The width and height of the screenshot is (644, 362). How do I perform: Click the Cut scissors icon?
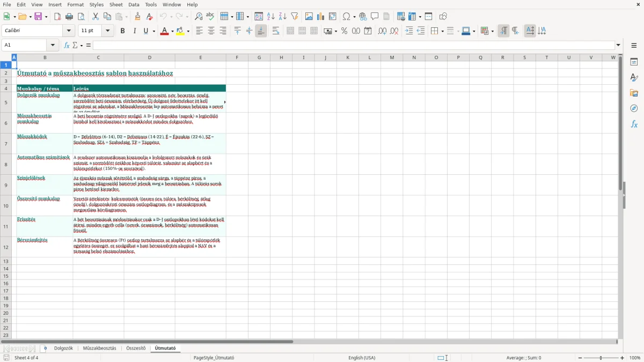tap(96, 17)
